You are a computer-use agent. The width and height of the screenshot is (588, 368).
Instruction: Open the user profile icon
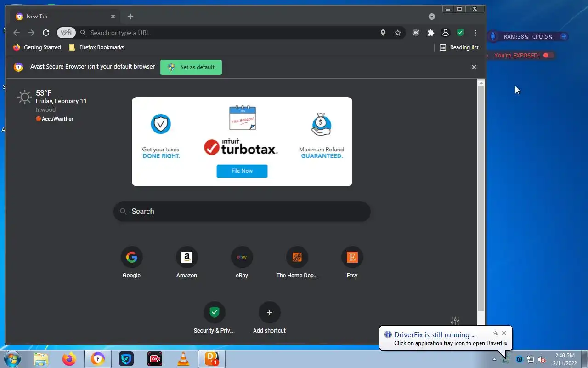tap(445, 33)
